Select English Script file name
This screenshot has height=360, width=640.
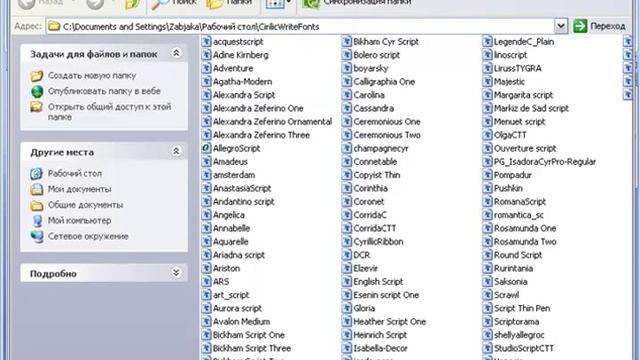click(x=378, y=282)
